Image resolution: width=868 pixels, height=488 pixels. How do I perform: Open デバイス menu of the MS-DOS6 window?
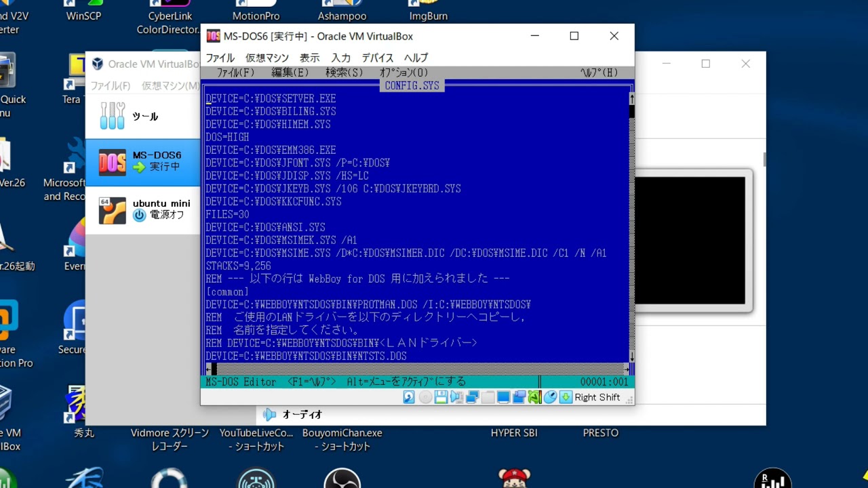point(377,58)
